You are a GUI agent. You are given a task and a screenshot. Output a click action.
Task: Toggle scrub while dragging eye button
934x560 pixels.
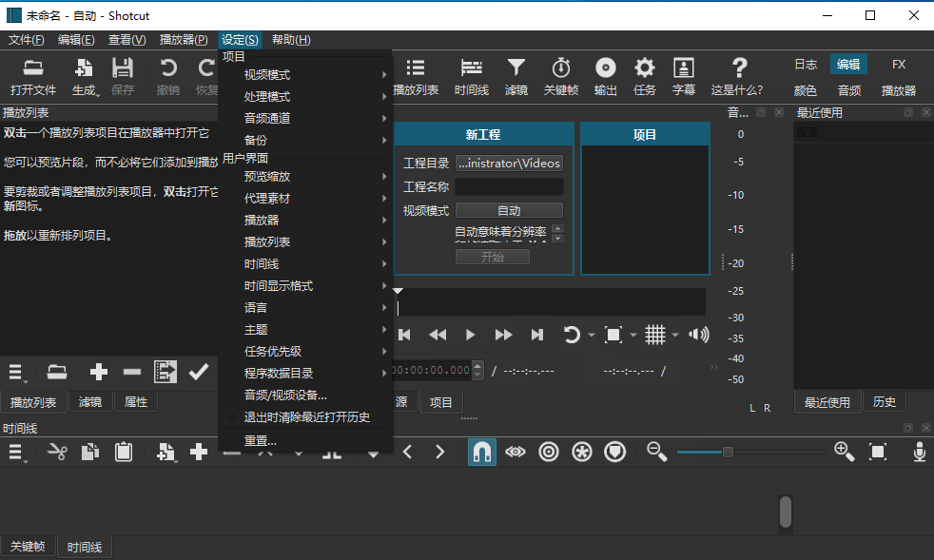516,453
